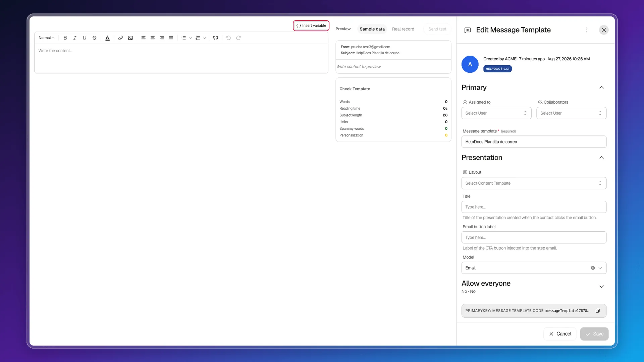Click the Send test button
644x362 pixels.
coord(437,29)
